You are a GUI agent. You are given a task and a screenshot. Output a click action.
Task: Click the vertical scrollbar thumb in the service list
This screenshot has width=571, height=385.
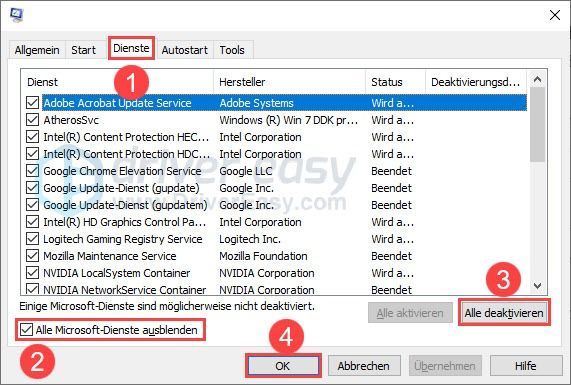(x=537, y=125)
